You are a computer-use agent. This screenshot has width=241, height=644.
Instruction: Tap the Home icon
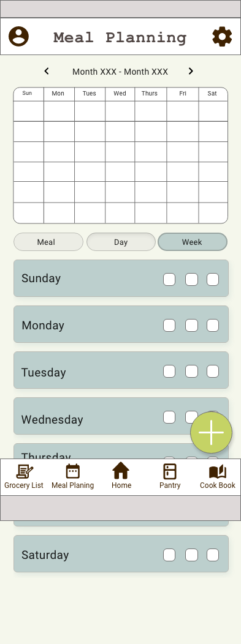point(121,471)
